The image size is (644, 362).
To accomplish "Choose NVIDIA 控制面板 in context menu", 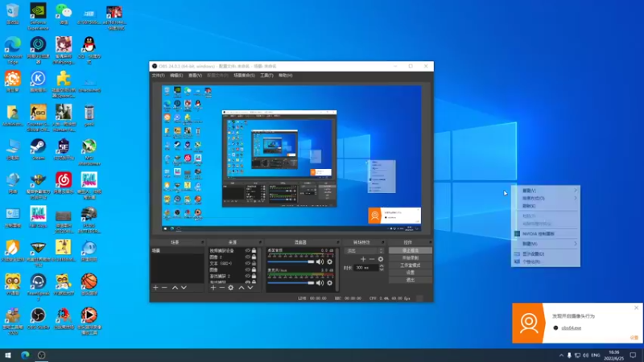I will click(x=546, y=234).
